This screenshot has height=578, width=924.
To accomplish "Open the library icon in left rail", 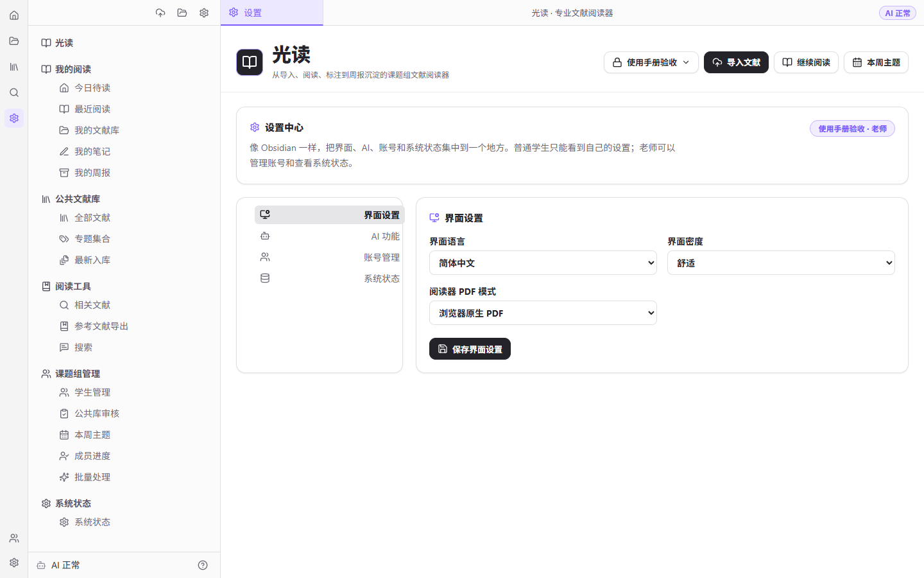I will pyautogui.click(x=14, y=67).
